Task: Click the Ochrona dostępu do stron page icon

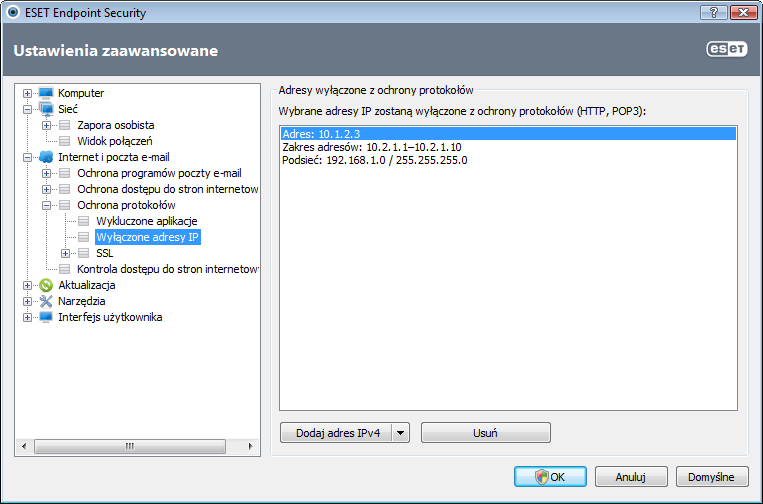Action: coord(65,189)
